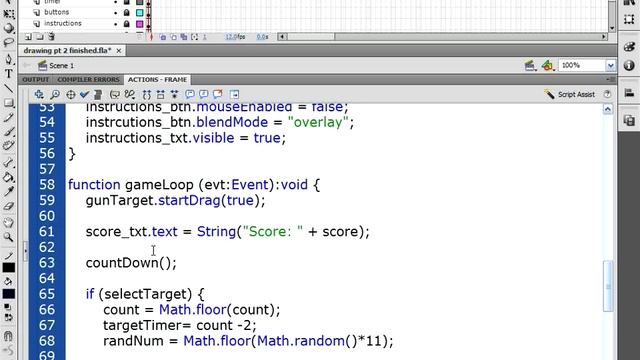The height and width of the screenshot is (360, 640).
Task: Open the 100% zoom dropdown arrow
Action: pos(611,65)
